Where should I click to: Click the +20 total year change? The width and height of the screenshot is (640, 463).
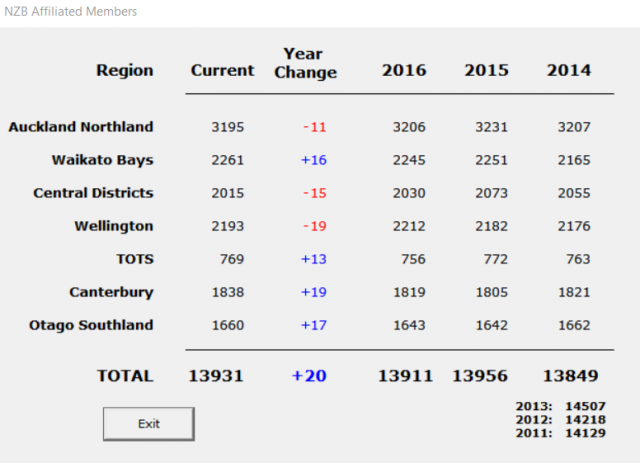[x=309, y=376]
